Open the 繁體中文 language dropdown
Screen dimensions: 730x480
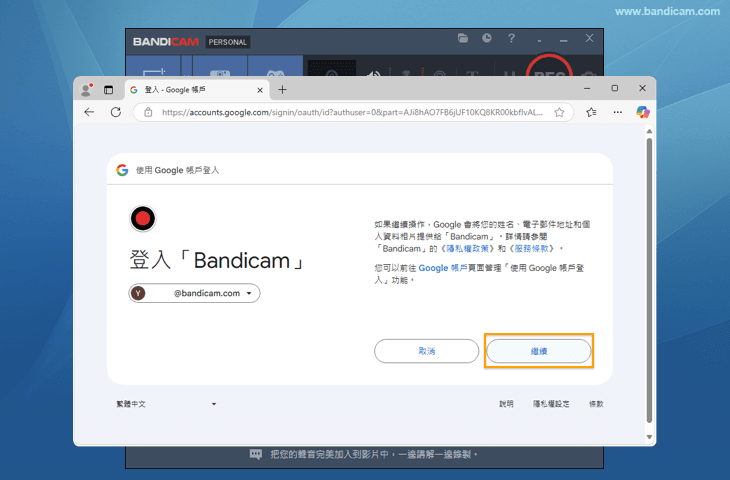pyautogui.click(x=166, y=404)
